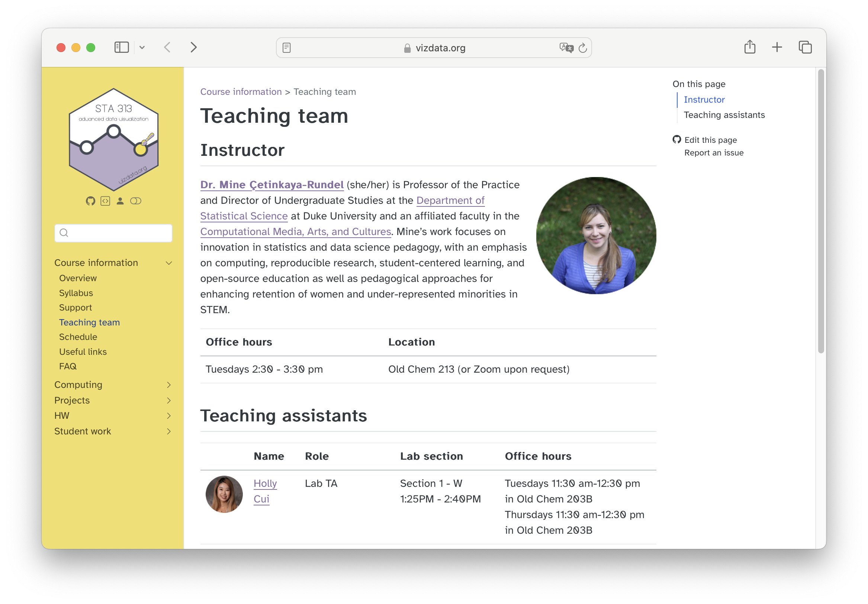The width and height of the screenshot is (868, 604).
Task: Toggle dark mode switch in sidebar
Action: tap(136, 201)
